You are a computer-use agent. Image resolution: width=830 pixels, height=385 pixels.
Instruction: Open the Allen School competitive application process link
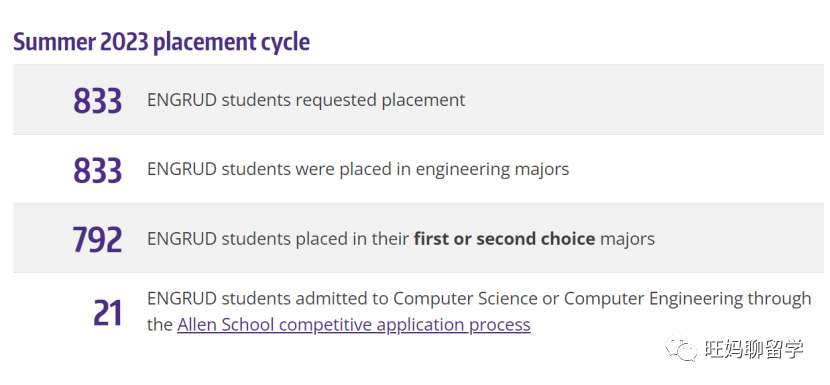(354, 324)
